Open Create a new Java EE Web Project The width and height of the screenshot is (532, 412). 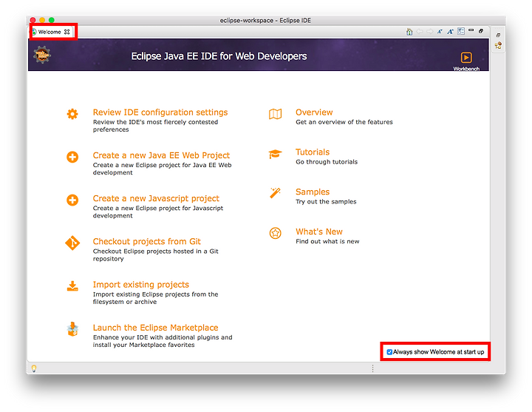[x=161, y=155]
